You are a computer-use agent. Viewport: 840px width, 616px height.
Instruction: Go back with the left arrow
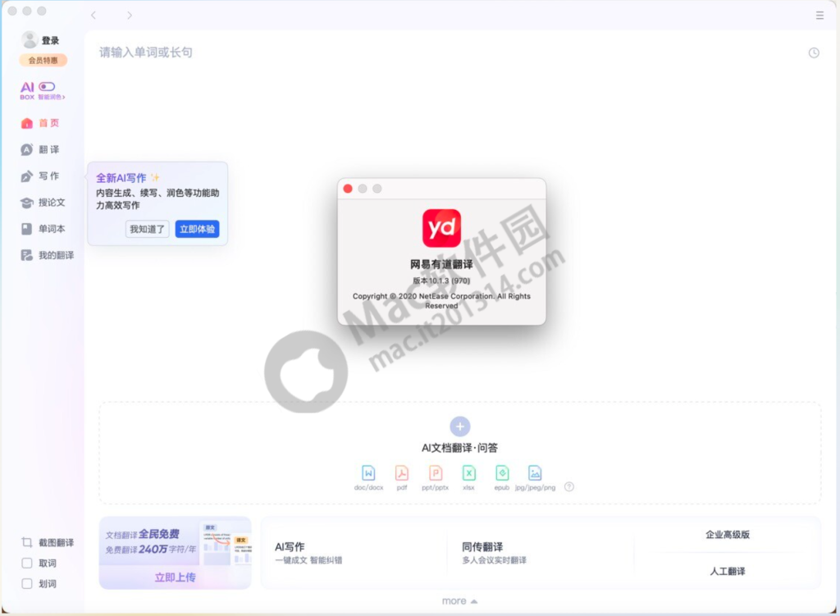tap(94, 16)
